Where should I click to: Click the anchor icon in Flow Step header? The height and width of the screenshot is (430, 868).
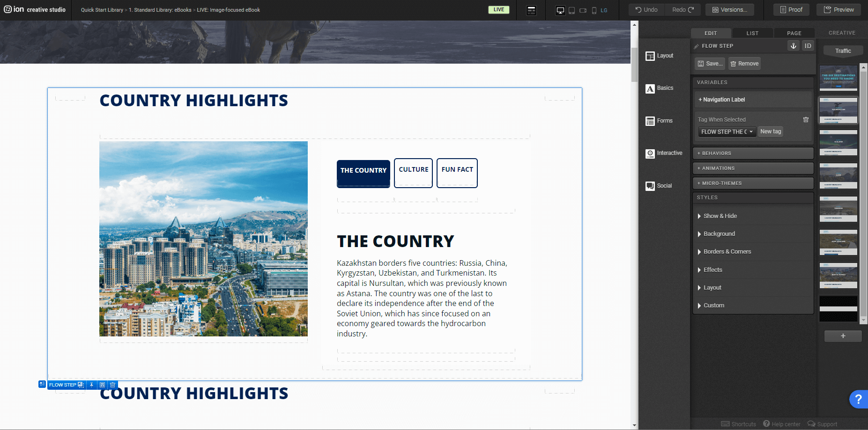pyautogui.click(x=793, y=46)
